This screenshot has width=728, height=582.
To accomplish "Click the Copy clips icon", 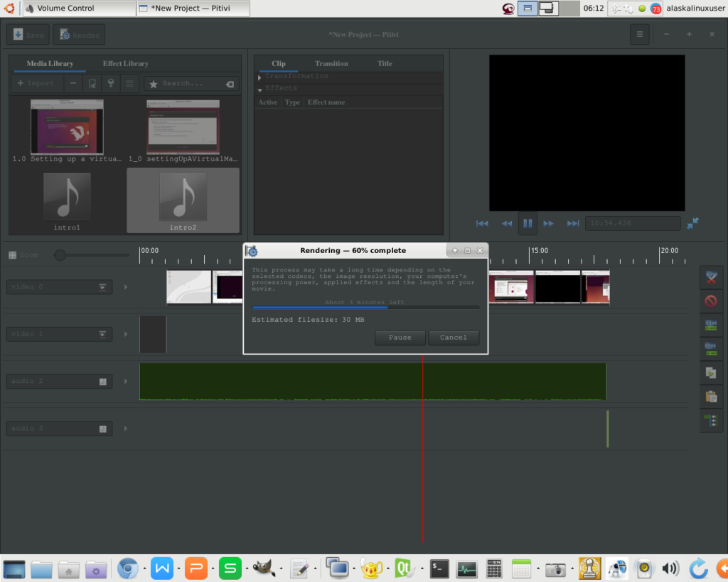I will (710, 372).
